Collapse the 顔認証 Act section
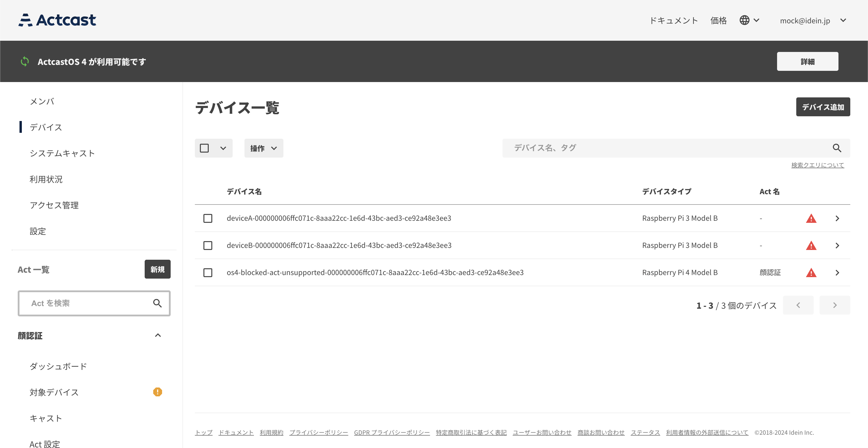This screenshot has width=868, height=448. coord(158,335)
